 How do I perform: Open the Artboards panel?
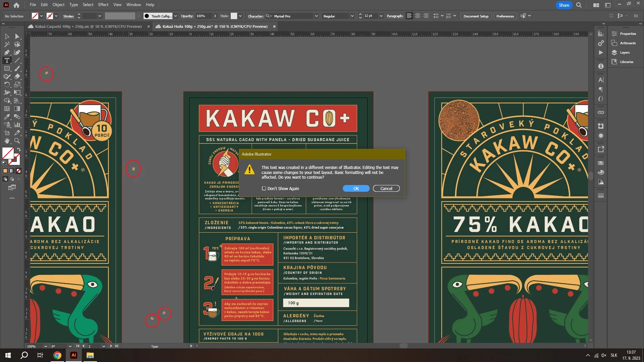pos(627,43)
